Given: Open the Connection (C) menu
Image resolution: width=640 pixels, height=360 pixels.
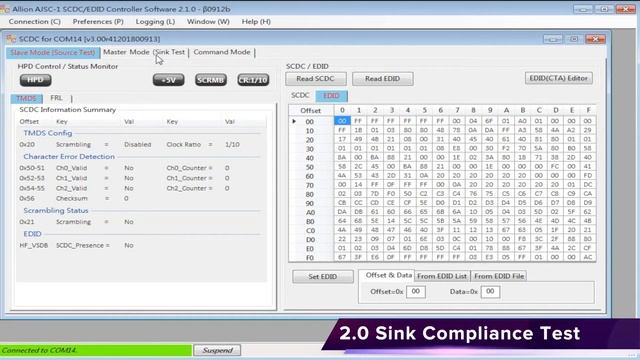Looking at the screenshot, I should [x=35, y=22].
